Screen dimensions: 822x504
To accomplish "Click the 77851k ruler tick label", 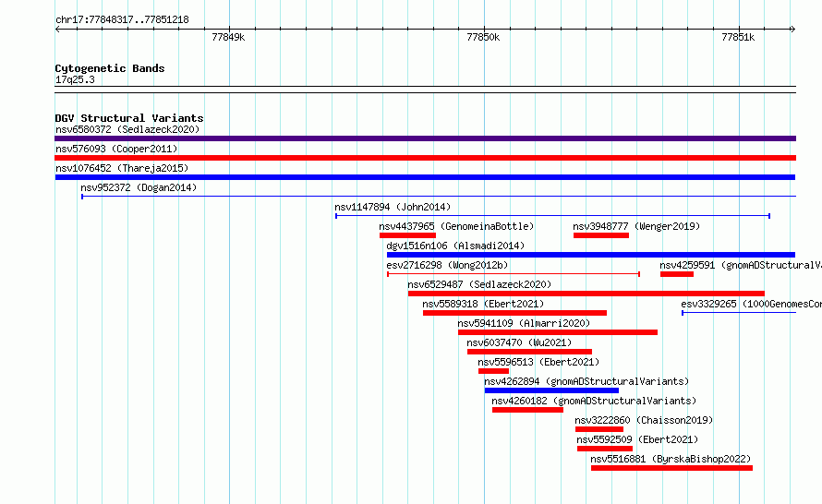I will pos(738,37).
